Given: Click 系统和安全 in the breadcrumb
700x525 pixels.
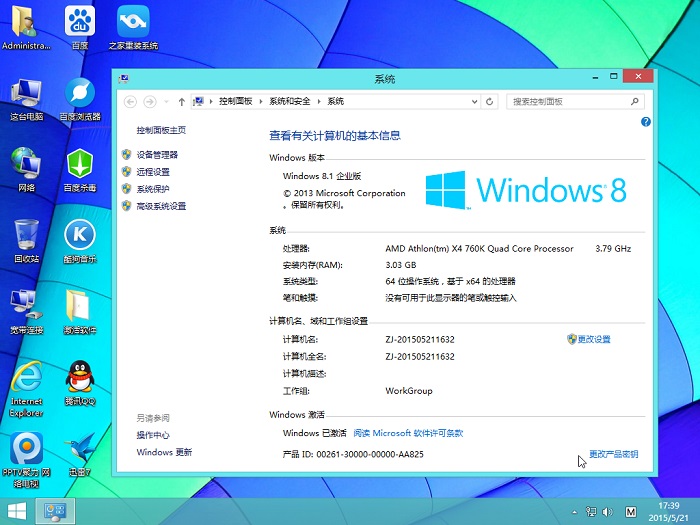Looking at the screenshot, I should 289,101.
